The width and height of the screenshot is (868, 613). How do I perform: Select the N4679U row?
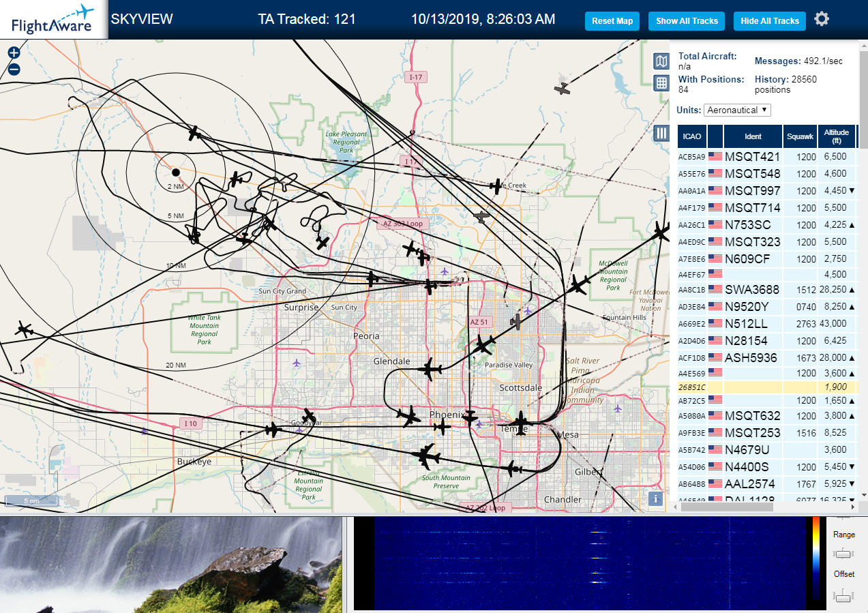[x=766, y=449]
